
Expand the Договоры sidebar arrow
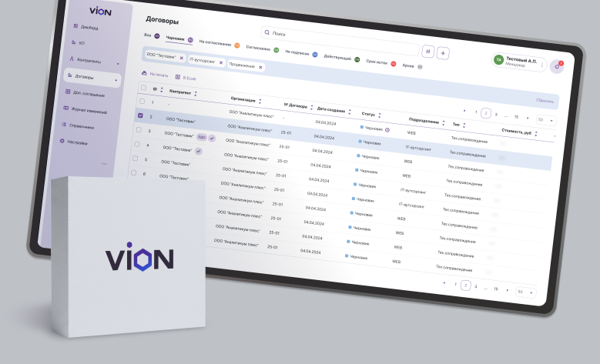(116, 80)
